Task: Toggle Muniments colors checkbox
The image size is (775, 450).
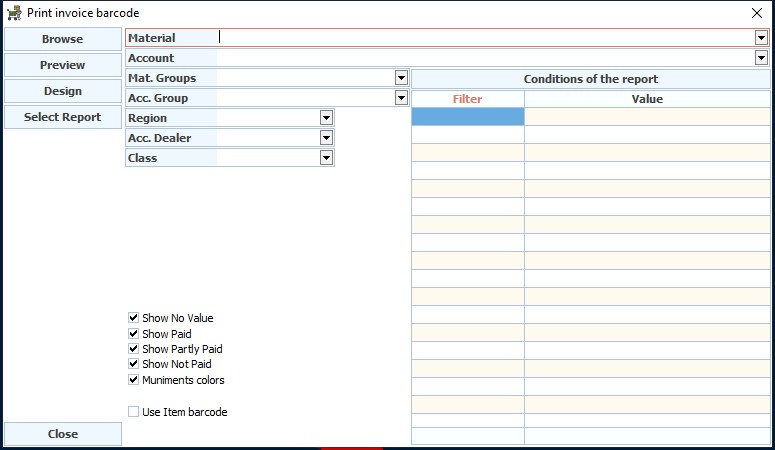Action: click(x=133, y=380)
